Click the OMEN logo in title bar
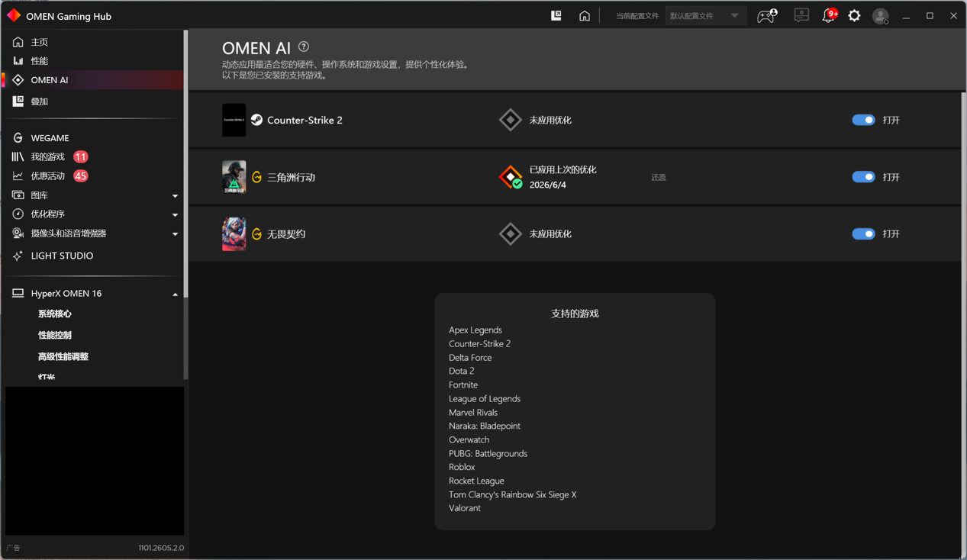This screenshot has width=967, height=560. click(x=14, y=15)
